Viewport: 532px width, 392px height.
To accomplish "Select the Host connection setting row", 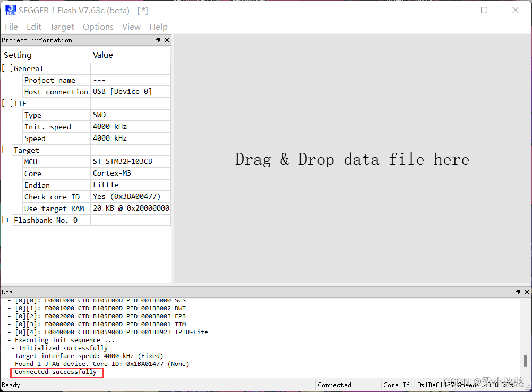I will 97,92.
